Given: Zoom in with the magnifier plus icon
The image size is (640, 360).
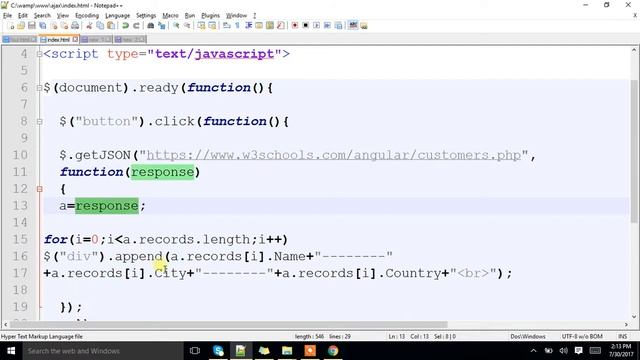Looking at the screenshot, I should click(x=176, y=26).
